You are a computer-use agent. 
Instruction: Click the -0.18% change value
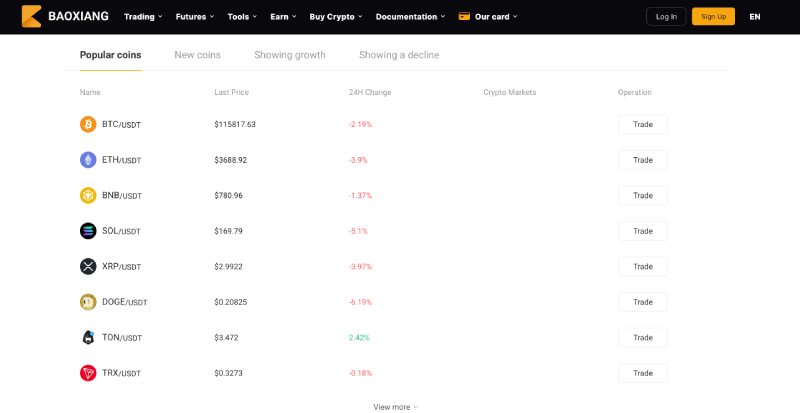tap(360, 373)
